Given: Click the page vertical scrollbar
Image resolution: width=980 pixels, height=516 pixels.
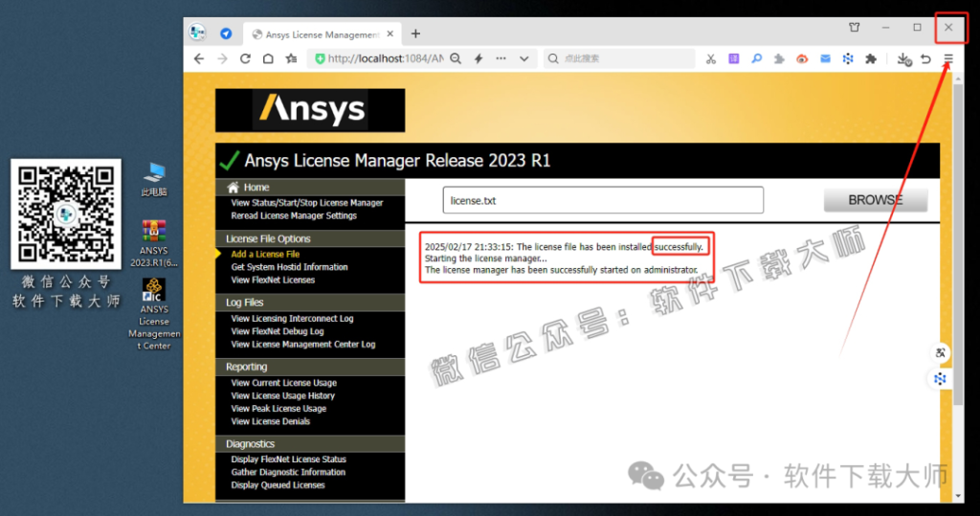Looking at the screenshot, I should [958, 244].
